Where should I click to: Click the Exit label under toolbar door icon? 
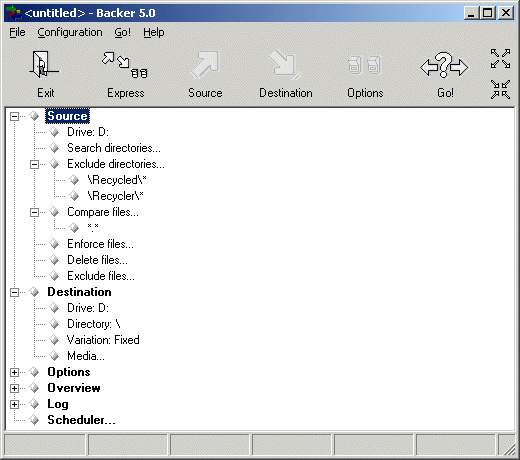[46, 93]
